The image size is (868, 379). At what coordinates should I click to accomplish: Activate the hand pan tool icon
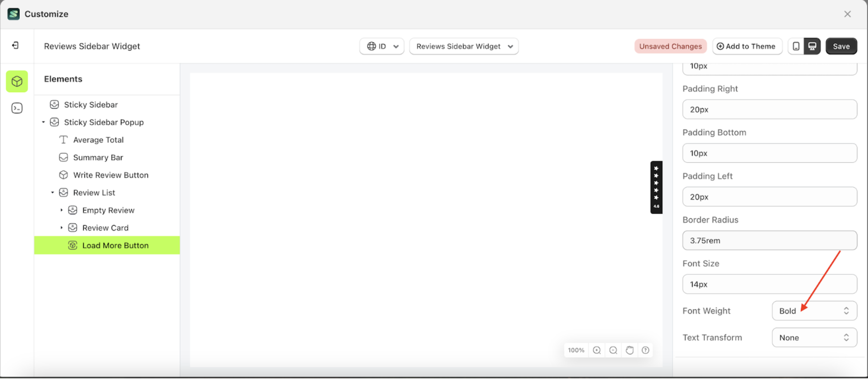coord(629,350)
